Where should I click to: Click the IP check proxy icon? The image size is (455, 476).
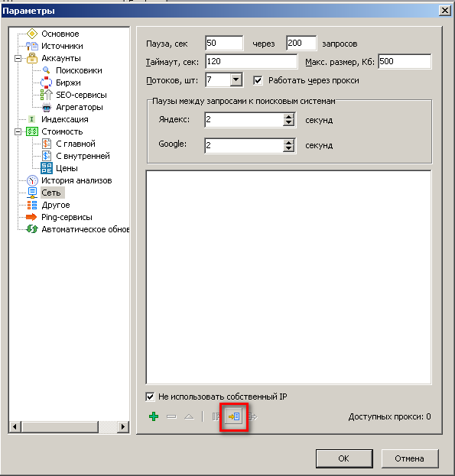(x=216, y=416)
